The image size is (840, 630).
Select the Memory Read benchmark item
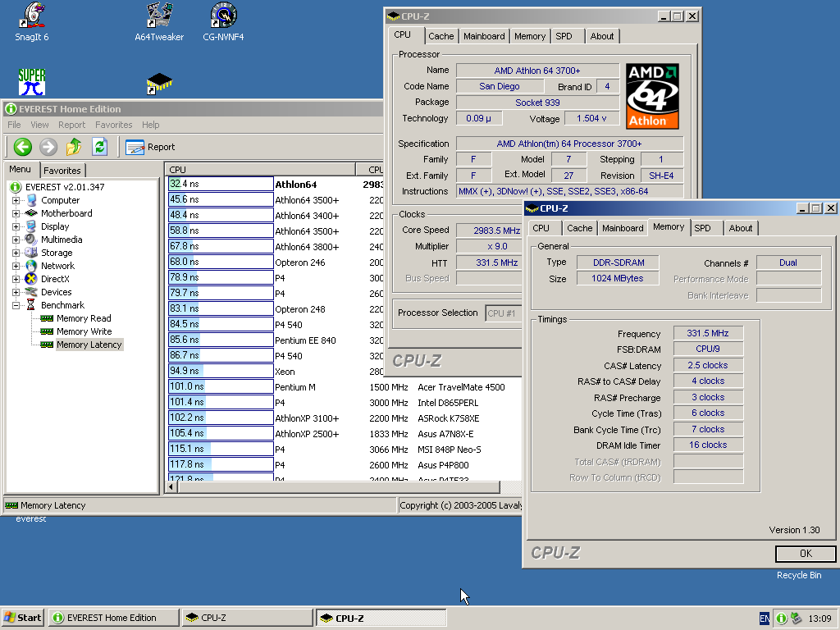pyautogui.click(x=83, y=318)
